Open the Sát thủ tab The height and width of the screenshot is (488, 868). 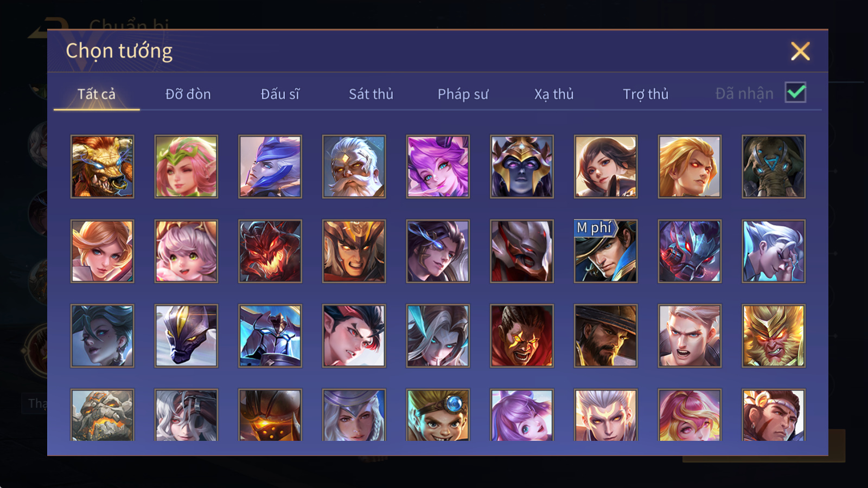click(371, 94)
